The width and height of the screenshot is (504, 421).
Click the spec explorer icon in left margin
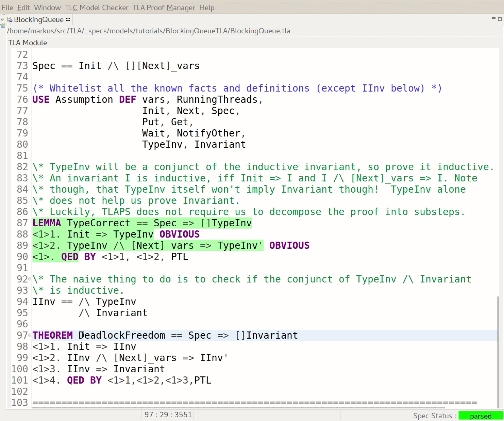pyautogui.click(x=3, y=25)
